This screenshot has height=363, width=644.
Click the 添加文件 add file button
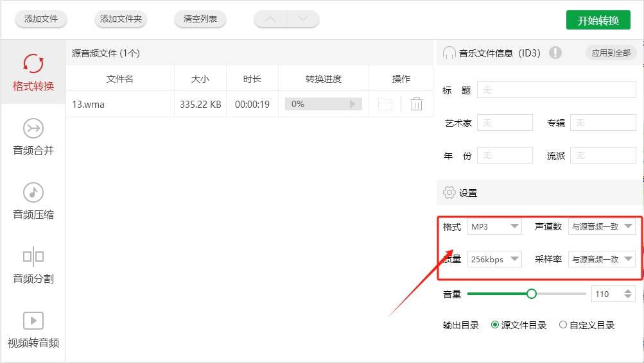(x=41, y=19)
